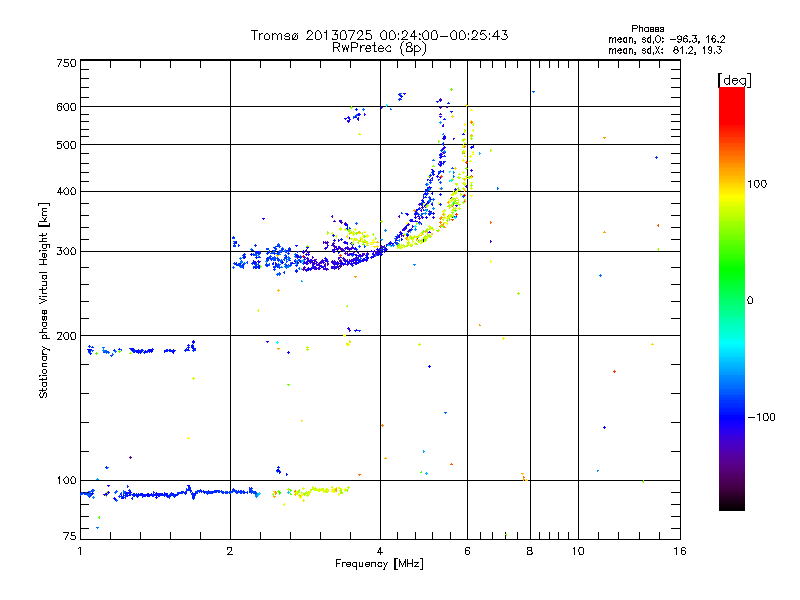Click the 'Frequency [MHz]' axis label
This screenshot has height=600, width=800.
tap(379, 564)
